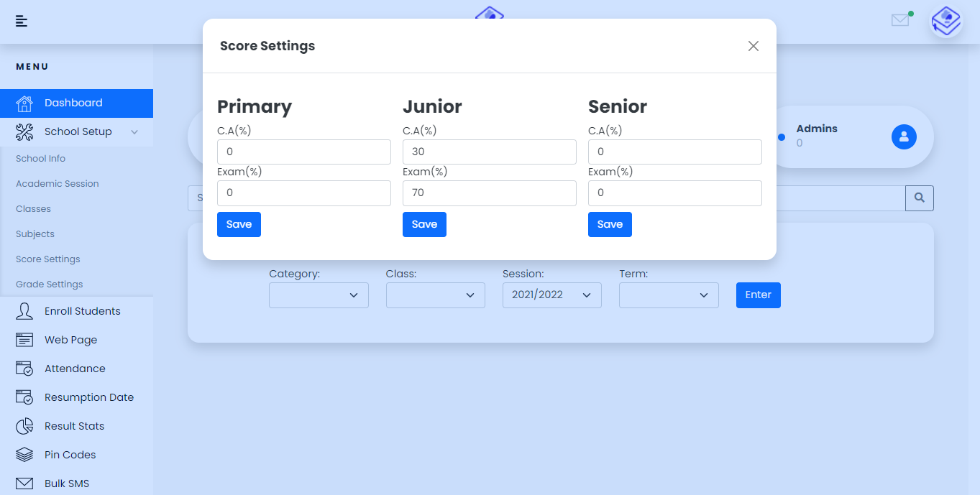
Task: Open the Term dropdown
Action: tap(669, 295)
